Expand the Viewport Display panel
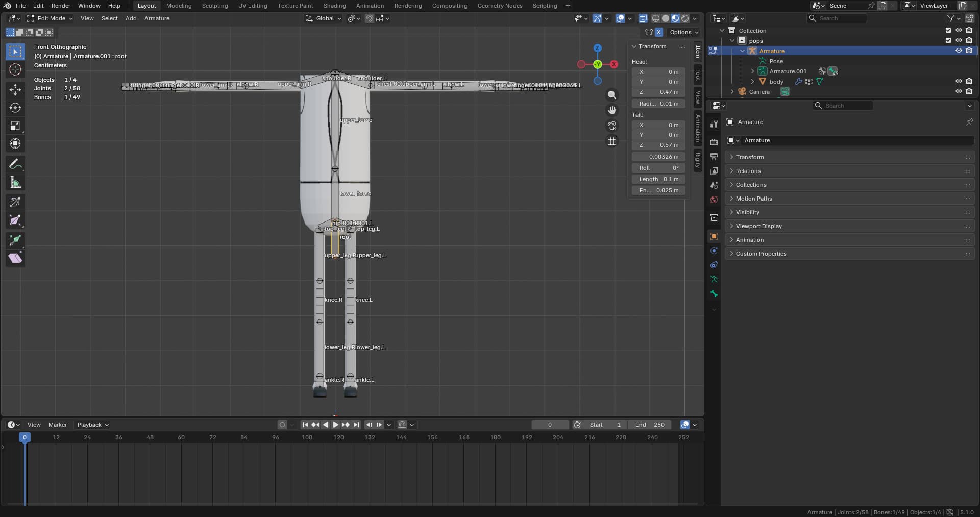This screenshot has height=517, width=980. [x=849, y=226]
